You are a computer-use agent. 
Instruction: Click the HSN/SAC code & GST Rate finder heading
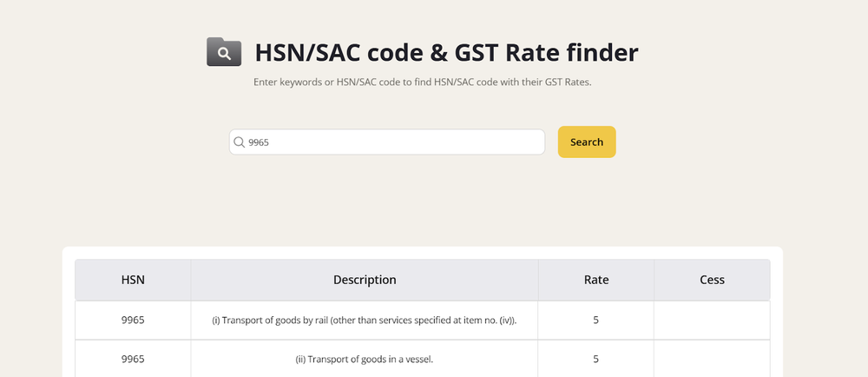coord(446,53)
